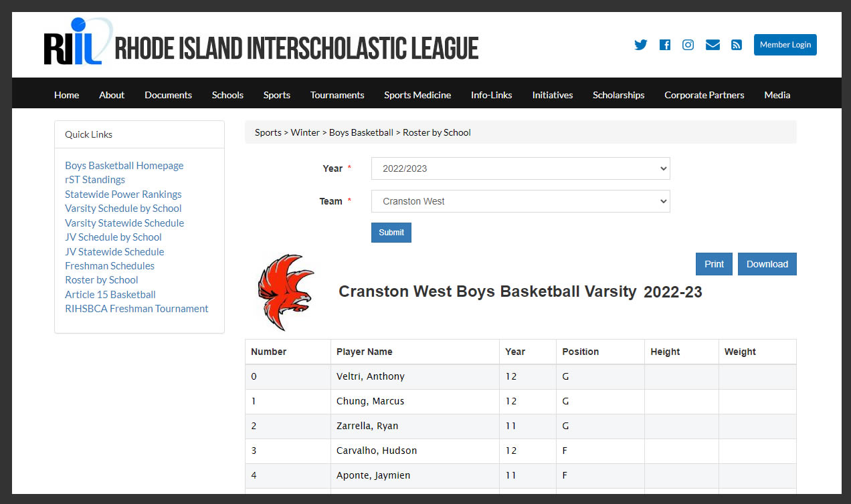Click the roster title Cranston West Boys Basketball Varsity
Screen dimensions: 851x504
pos(488,291)
